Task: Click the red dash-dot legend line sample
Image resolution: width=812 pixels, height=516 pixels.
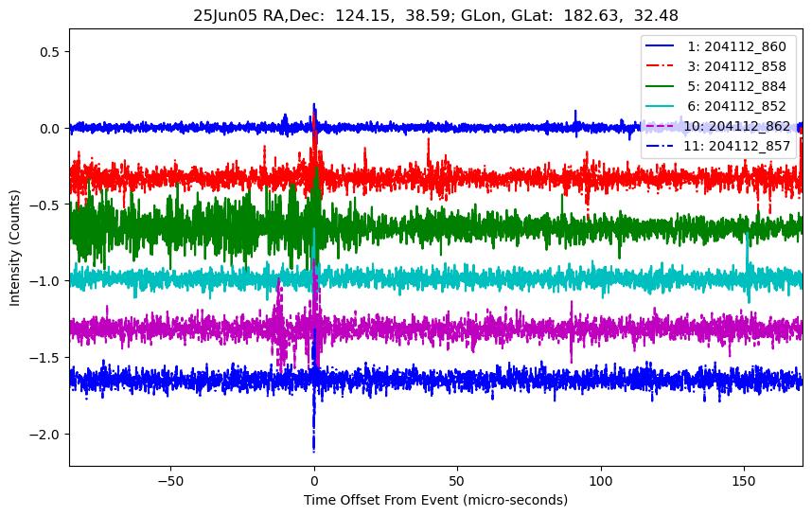Action: point(661,66)
